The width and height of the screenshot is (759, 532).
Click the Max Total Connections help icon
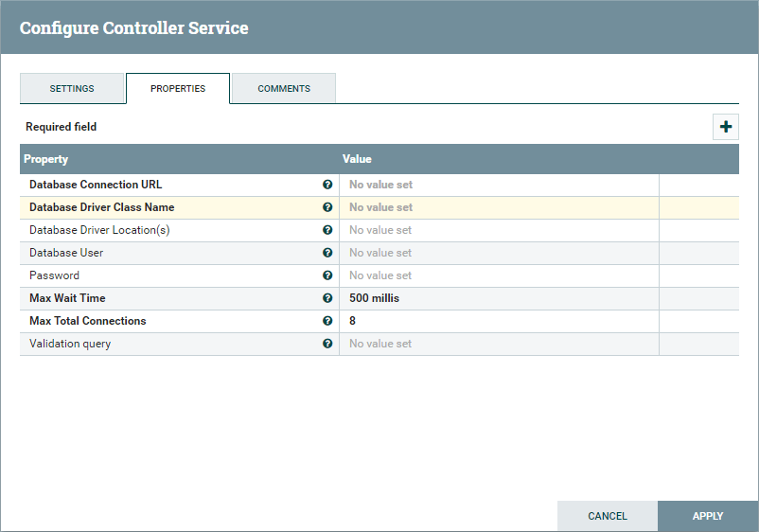(x=327, y=321)
